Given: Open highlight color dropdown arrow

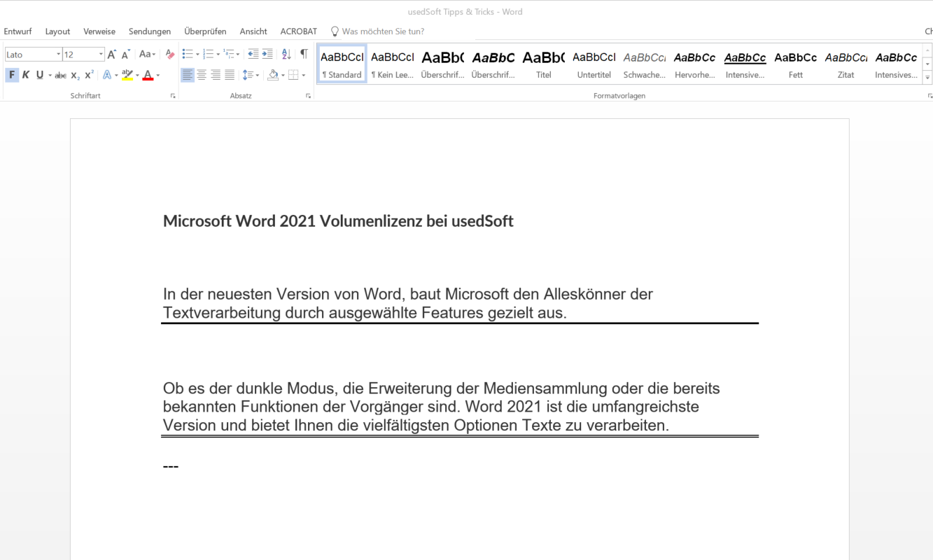Looking at the screenshot, I should coord(137,76).
